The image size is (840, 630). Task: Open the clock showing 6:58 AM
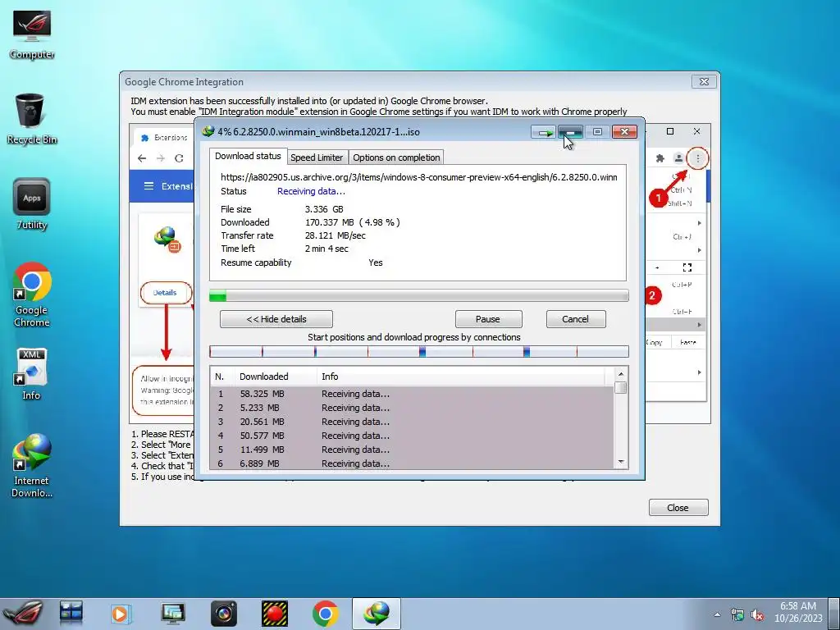coord(797,612)
